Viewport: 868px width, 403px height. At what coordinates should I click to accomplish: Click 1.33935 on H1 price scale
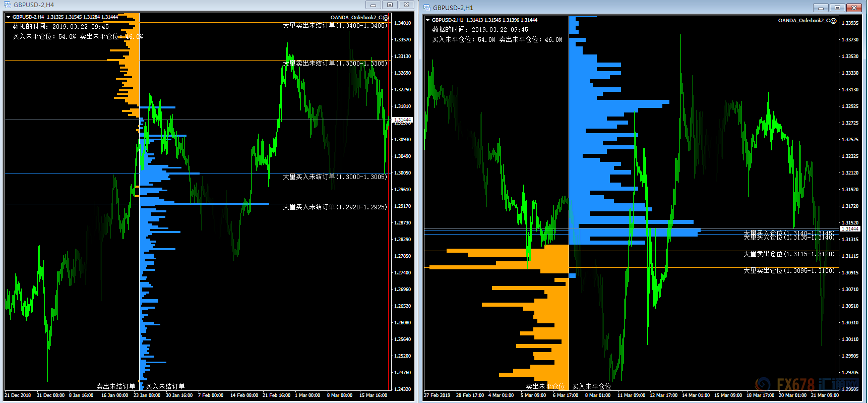click(850, 23)
